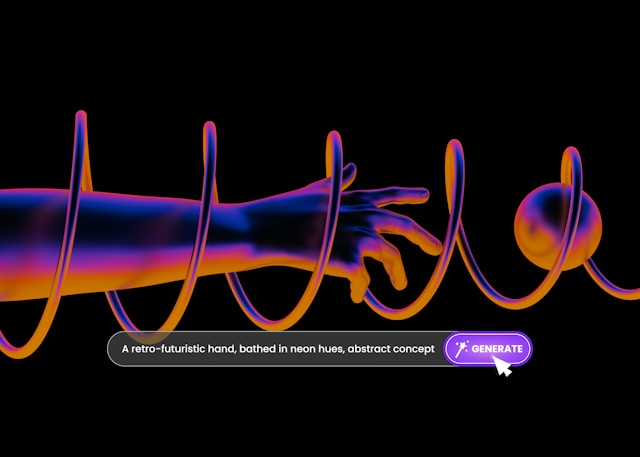Viewport: 640px width, 457px height.
Task: Click the leftmost loop of the coil
Action: click(x=80, y=125)
